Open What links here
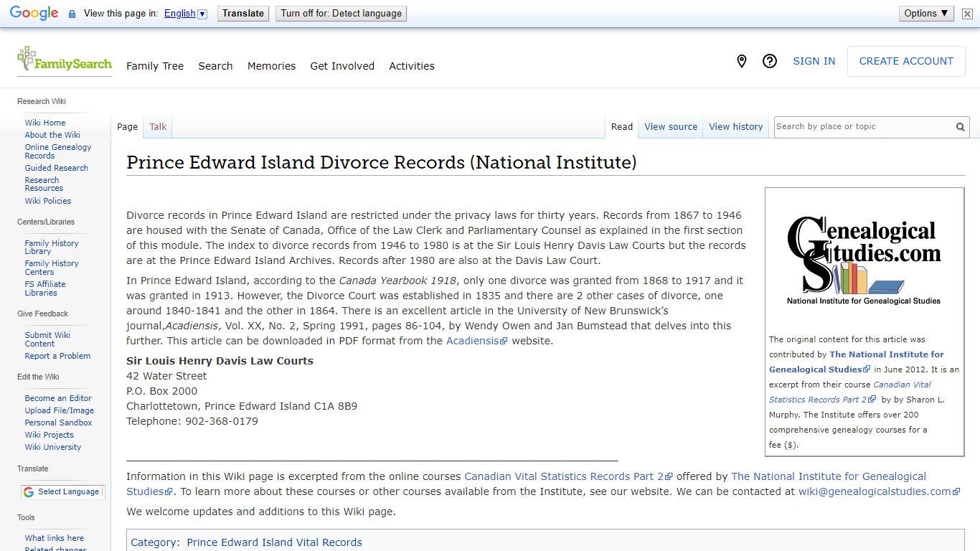980x551 pixels. (55, 538)
